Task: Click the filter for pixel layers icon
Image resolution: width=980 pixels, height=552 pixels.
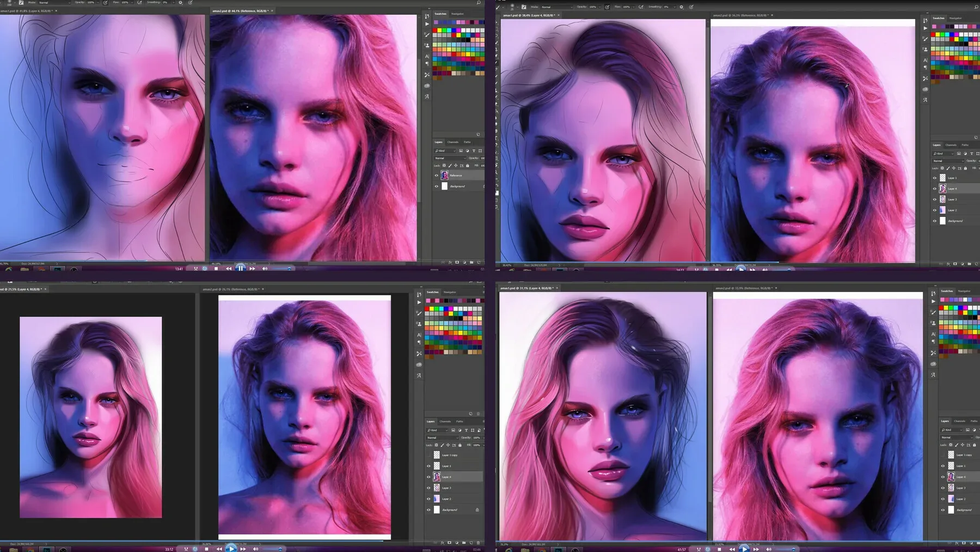Action: (x=453, y=430)
